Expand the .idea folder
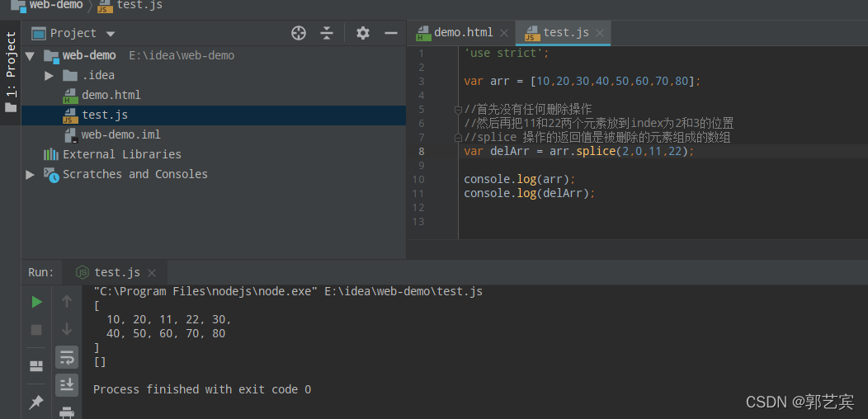 click(49, 75)
